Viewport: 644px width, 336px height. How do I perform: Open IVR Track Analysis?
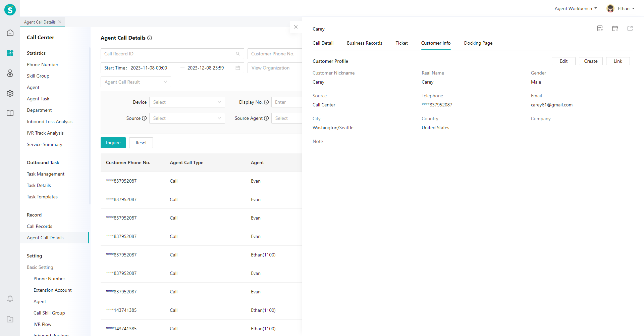tap(45, 133)
